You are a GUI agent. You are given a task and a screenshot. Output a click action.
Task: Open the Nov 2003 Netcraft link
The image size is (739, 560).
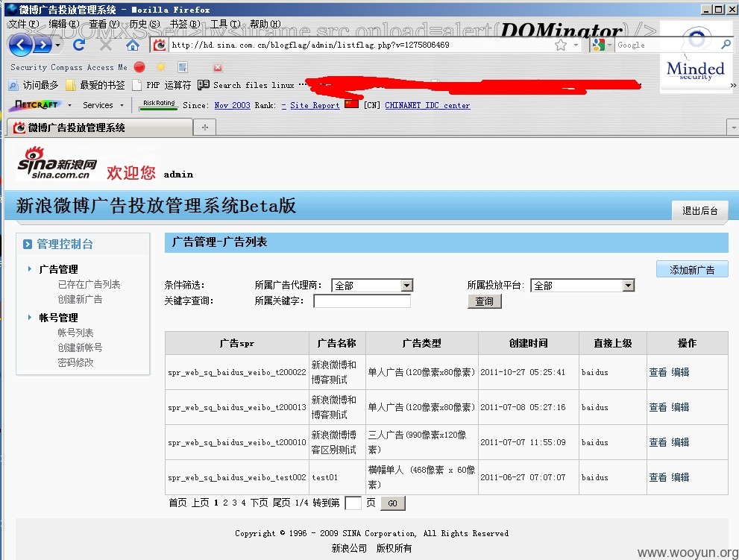pyautogui.click(x=233, y=105)
